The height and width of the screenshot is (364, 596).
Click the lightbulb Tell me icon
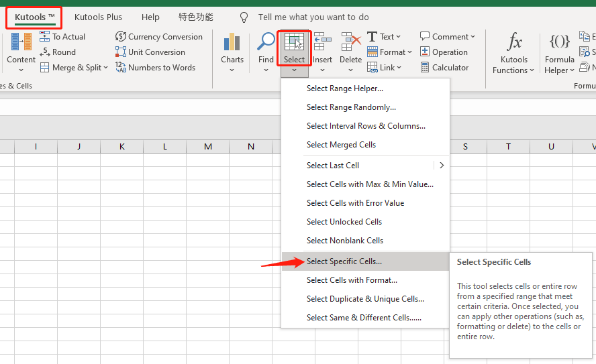point(244,17)
